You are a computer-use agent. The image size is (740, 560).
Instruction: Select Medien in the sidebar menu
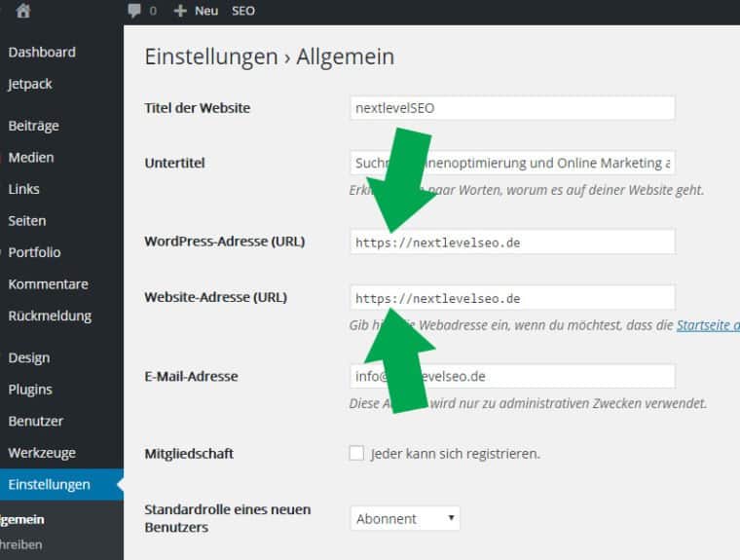(31, 157)
